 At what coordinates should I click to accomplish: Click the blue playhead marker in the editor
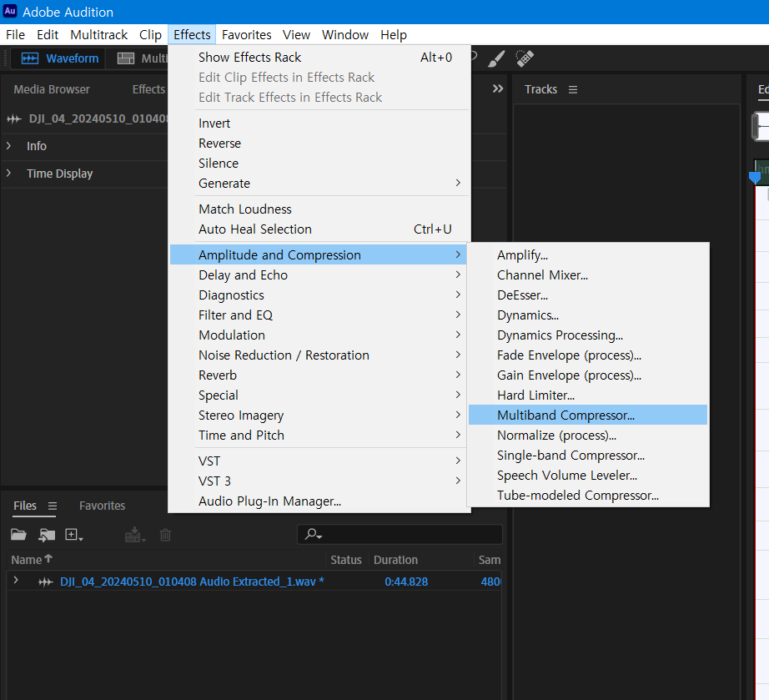click(755, 178)
